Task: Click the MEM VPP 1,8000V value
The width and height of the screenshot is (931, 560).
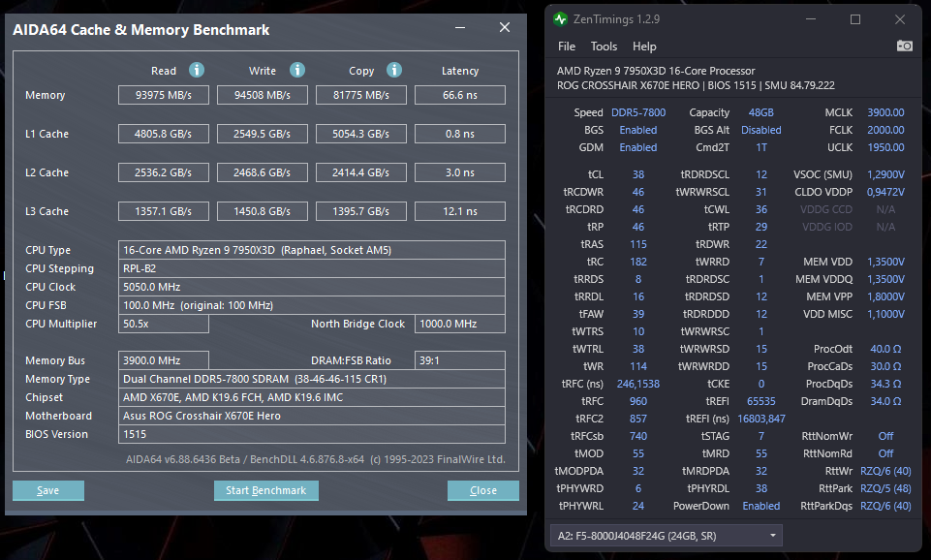Action: (x=885, y=296)
